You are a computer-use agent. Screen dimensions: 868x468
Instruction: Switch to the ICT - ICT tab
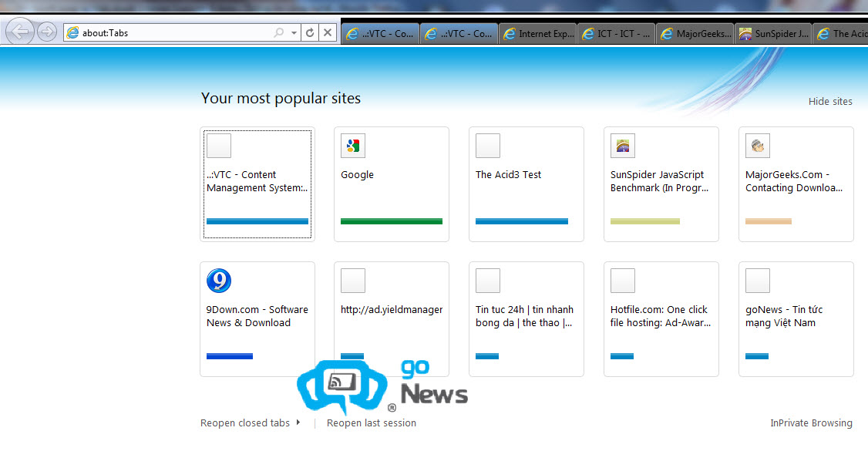pos(616,34)
